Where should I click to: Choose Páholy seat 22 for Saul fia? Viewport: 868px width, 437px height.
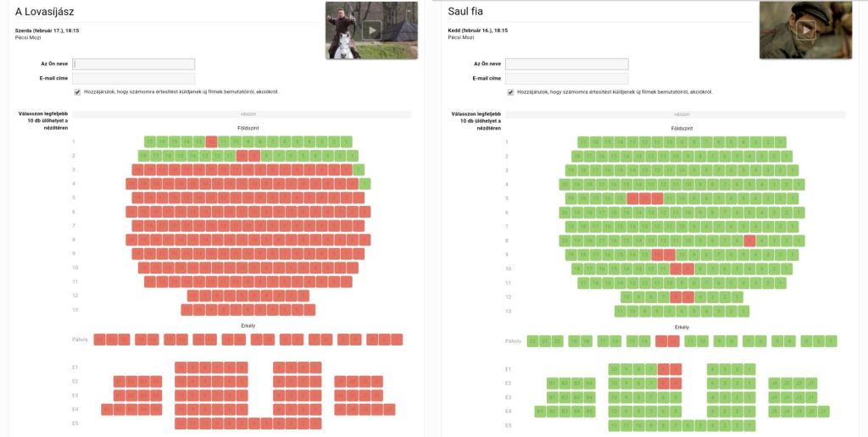click(533, 340)
